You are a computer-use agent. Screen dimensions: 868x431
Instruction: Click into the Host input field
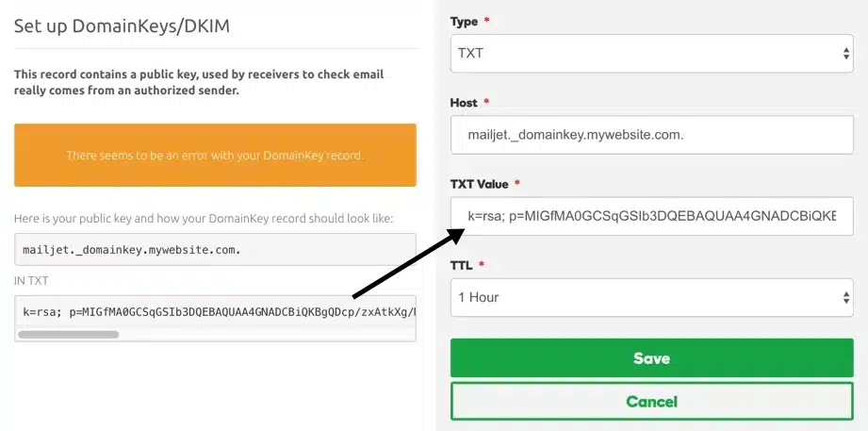click(651, 135)
